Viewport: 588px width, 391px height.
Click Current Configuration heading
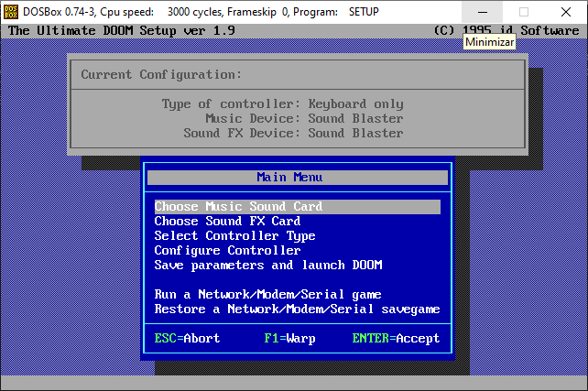click(x=161, y=75)
